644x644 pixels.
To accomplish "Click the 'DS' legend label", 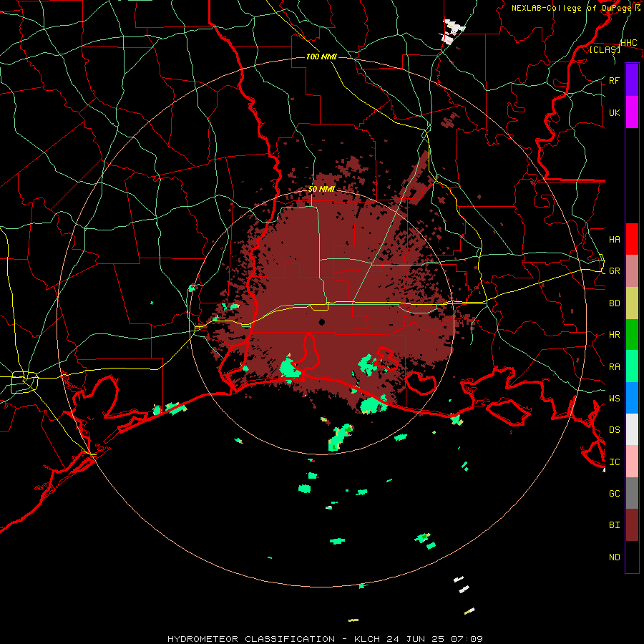I will coord(614,430).
